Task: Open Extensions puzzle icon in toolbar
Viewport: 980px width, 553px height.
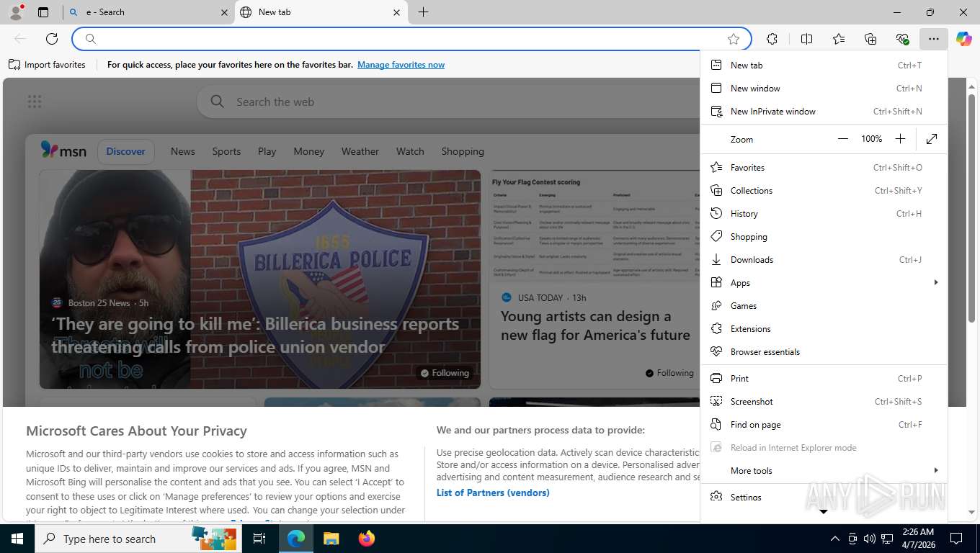Action: 772,39
